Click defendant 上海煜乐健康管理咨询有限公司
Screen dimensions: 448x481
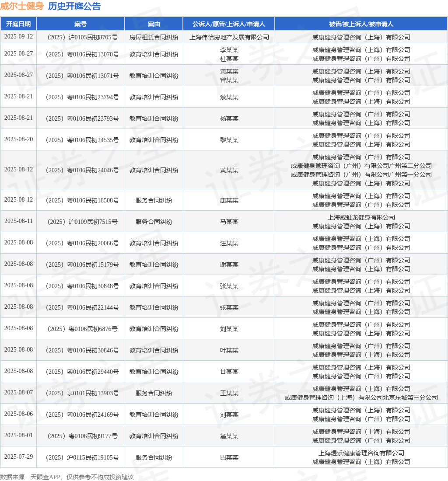[361, 453]
